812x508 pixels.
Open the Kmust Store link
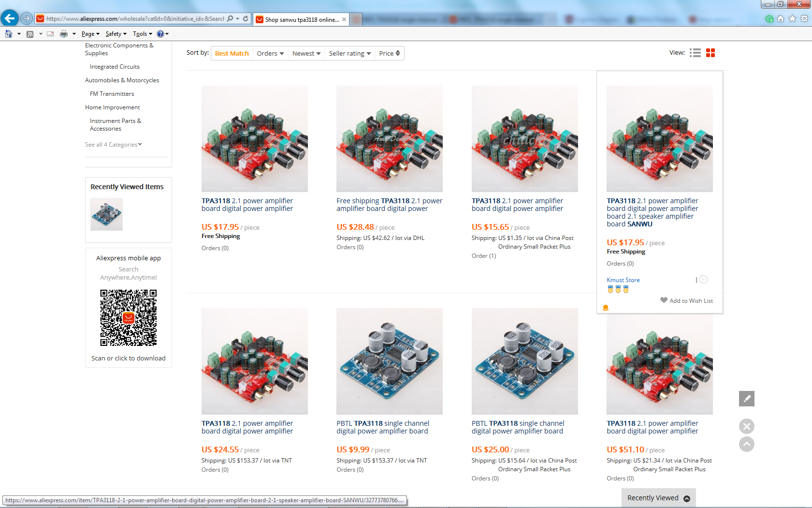pos(623,280)
